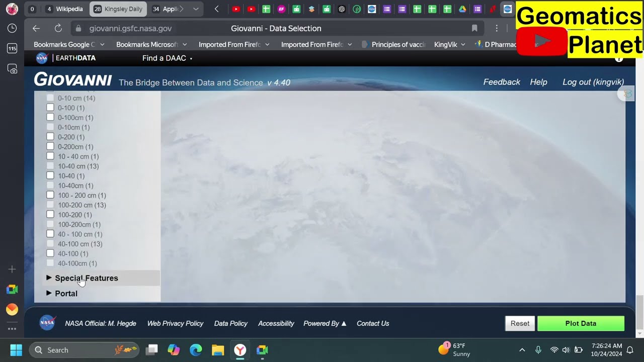Click the Data Policy footer link

231,323
